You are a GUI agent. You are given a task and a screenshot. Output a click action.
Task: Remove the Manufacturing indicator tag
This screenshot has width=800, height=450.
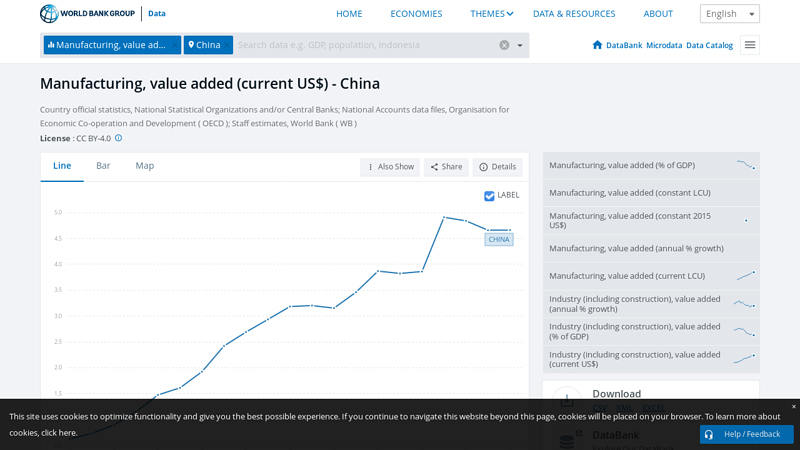174,45
